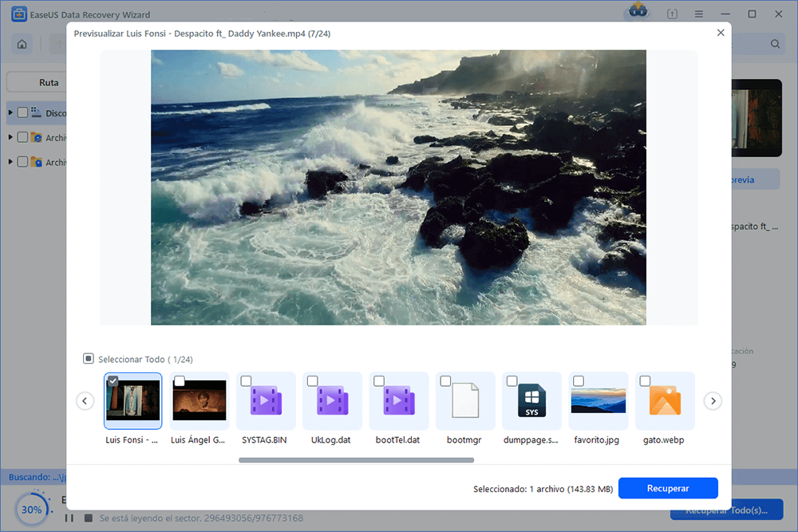Check the bootmgr file checkbox
Image resolution: width=798 pixels, height=532 pixels.
[445, 381]
